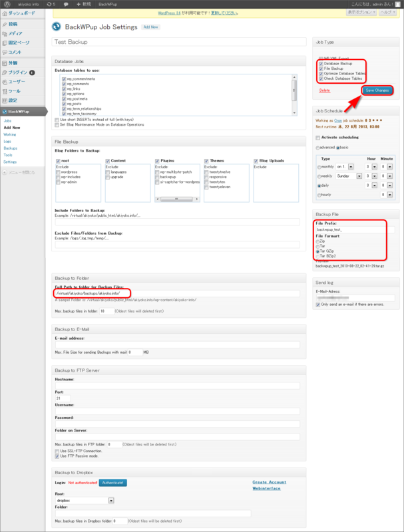Screen dimensions: 404x532
Task: Toggle wp_commentmeta table checkbox
Action: tap(64, 79)
